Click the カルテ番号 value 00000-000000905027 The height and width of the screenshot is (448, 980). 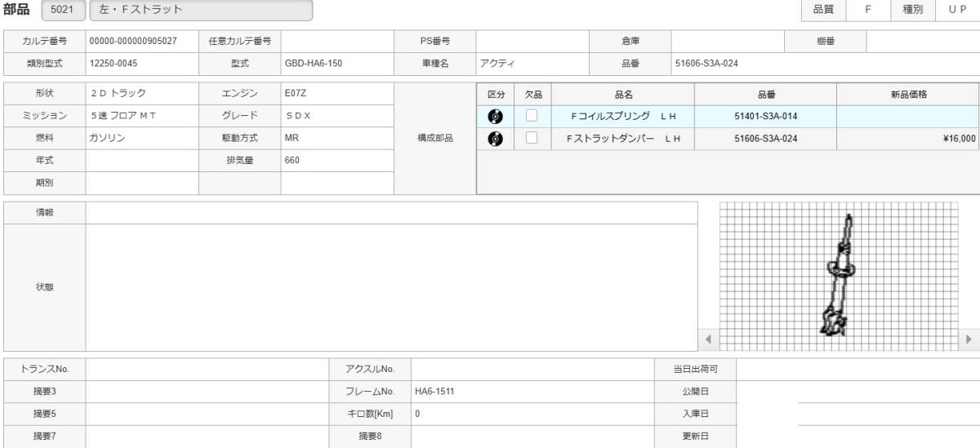coord(135,41)
